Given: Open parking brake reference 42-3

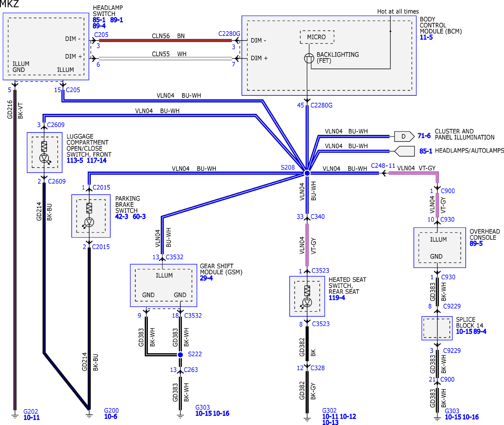Looking at the screenshot, I should [122, 217].
